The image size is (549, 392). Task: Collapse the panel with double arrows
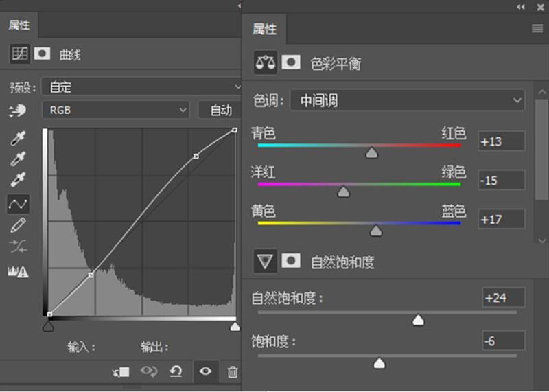(x=521, y=7)
